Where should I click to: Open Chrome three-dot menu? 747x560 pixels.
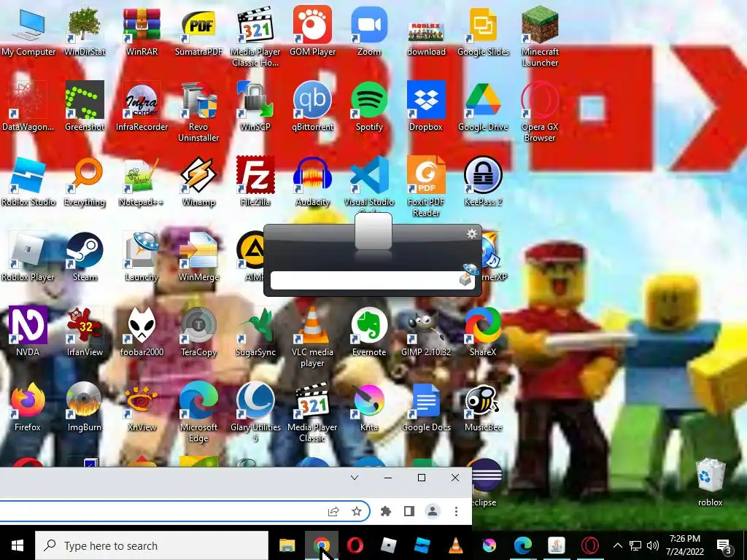(x=456, y=511)
